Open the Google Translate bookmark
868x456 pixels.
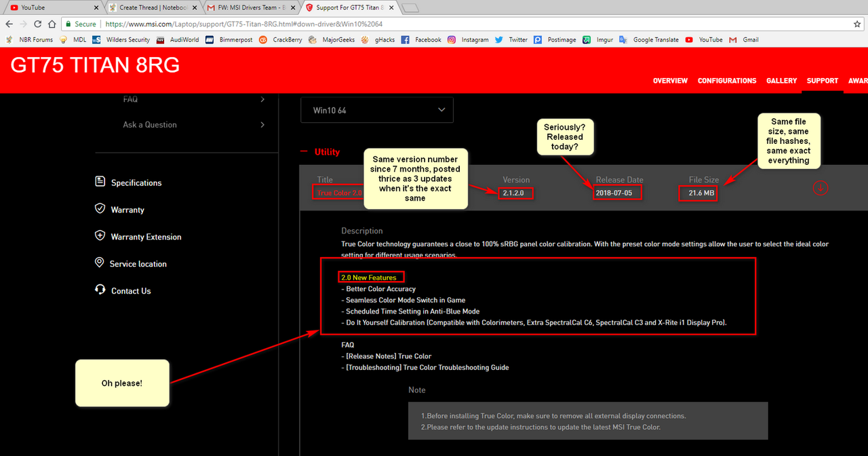(x=650, y=40)
